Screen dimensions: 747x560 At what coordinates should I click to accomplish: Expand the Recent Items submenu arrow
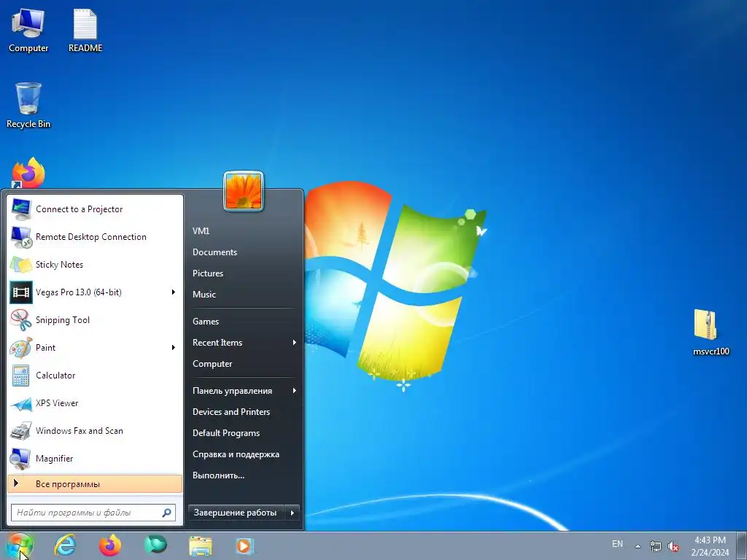(295, 343)
